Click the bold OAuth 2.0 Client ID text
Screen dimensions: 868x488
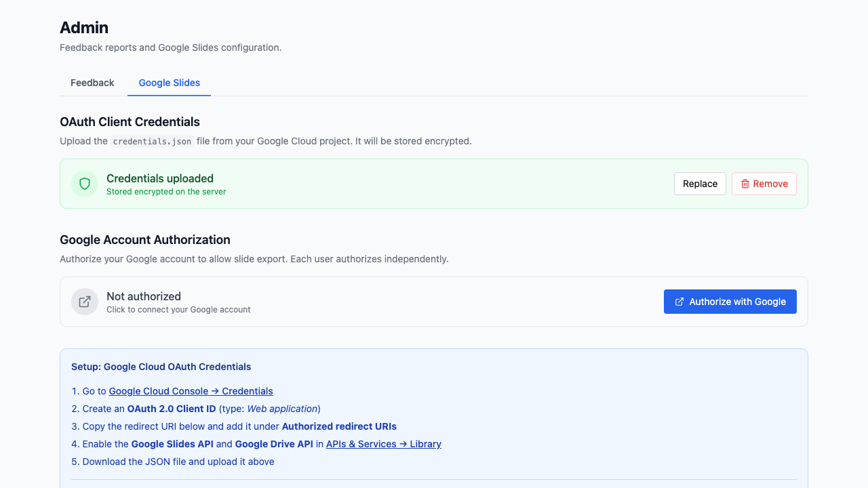tap(173, 409)
